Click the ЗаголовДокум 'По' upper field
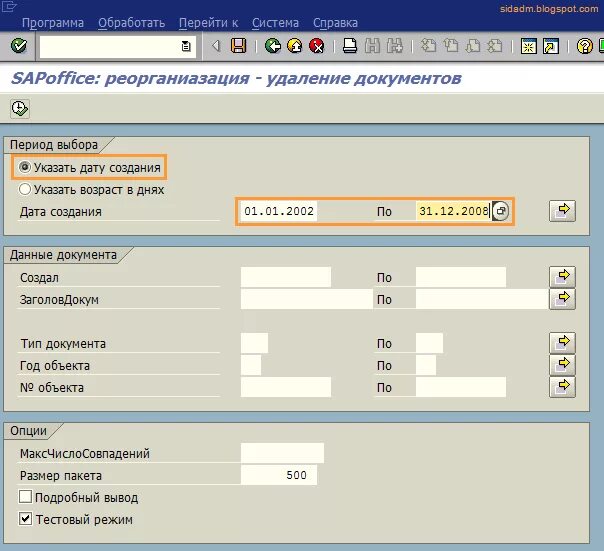Screen dimensions: 604x551 [x=482, y=299]
